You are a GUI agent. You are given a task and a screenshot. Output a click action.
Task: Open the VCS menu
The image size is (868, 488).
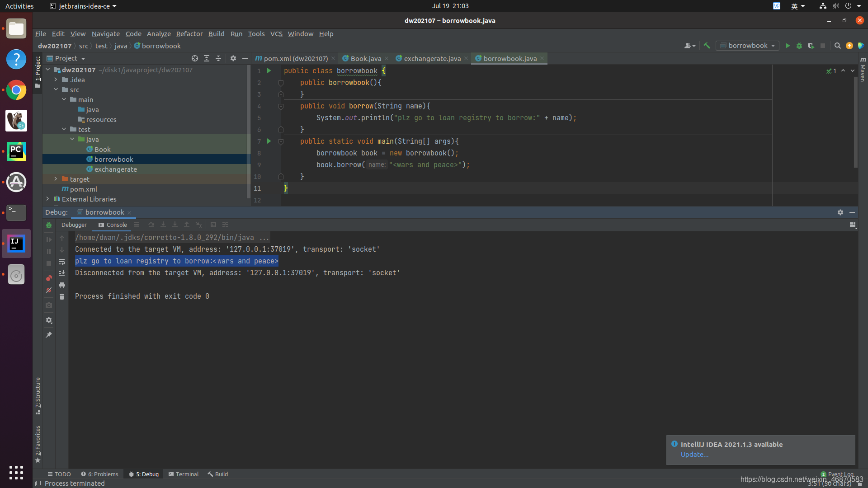[276, 34]
